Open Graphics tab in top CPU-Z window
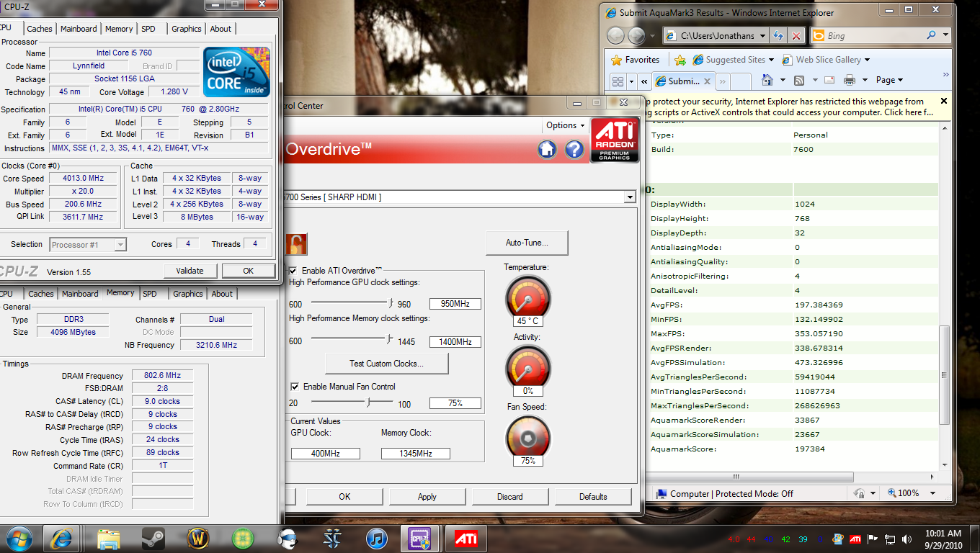 point(187,29)
